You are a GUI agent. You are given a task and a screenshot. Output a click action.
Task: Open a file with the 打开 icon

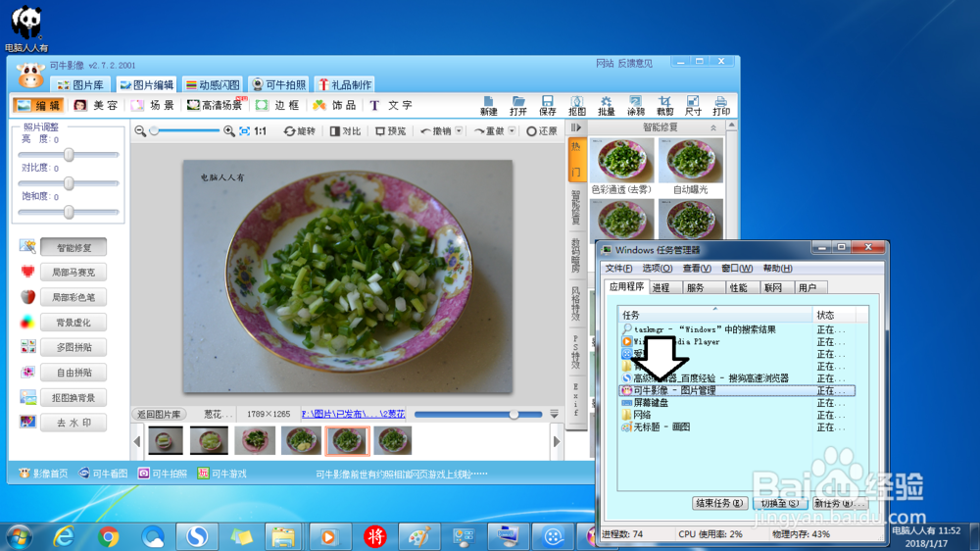point(518,106)
